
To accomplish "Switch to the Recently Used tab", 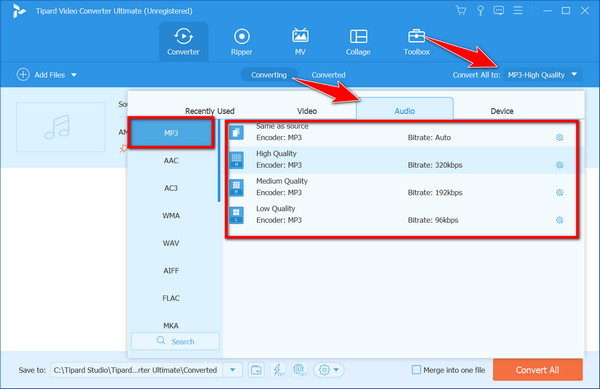I will [x=210, y=111].
